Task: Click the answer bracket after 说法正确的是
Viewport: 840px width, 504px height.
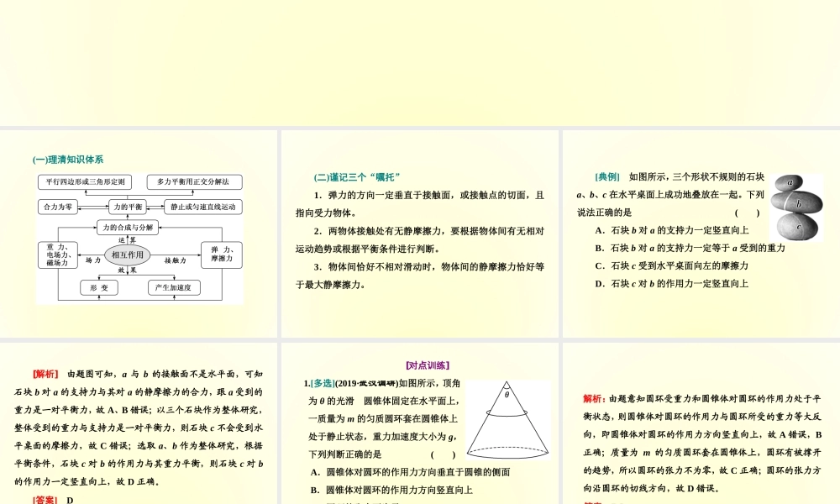Action: (x=746, y=211)
